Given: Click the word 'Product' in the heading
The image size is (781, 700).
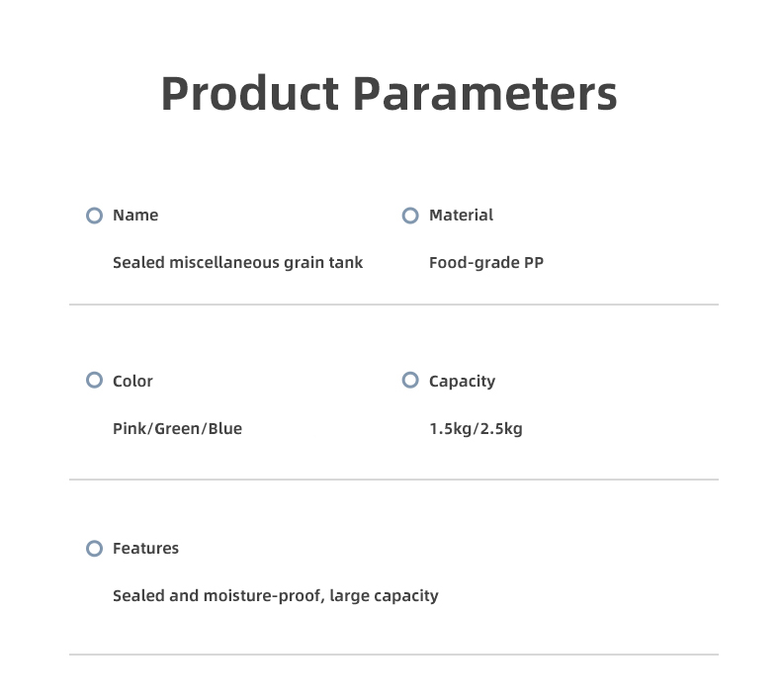Looking at the screenshot, I should click(249, 94).
